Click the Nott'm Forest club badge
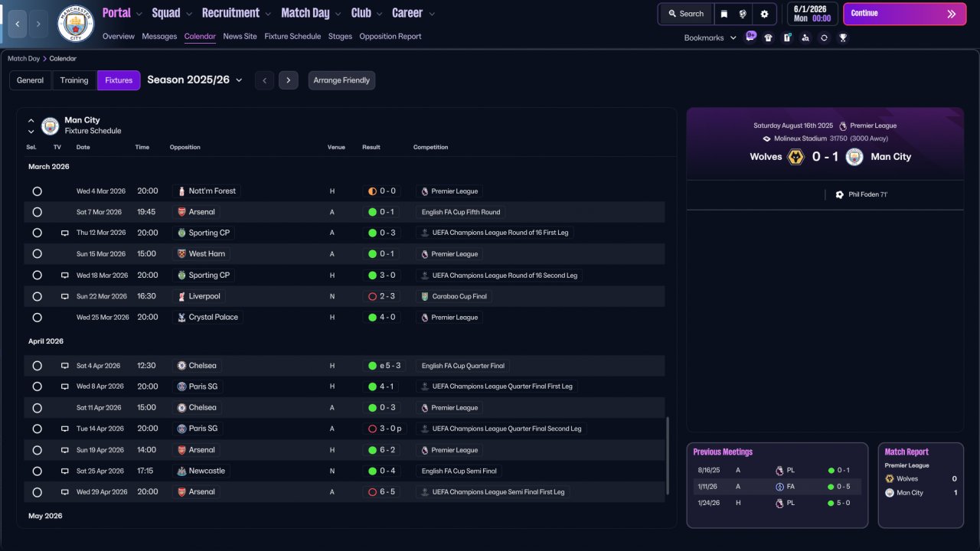The height and width of the screenshot is (551, 980). [181, 191]
